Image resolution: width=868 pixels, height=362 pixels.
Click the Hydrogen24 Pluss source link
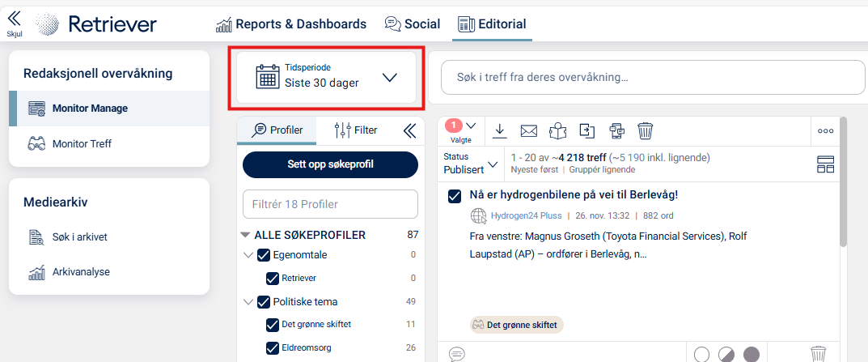coord(527,215)
